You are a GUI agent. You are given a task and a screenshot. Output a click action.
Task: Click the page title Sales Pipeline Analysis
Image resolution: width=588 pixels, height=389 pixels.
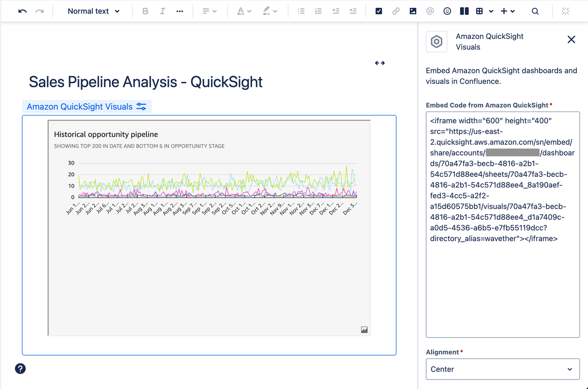[x=145, y=82]
